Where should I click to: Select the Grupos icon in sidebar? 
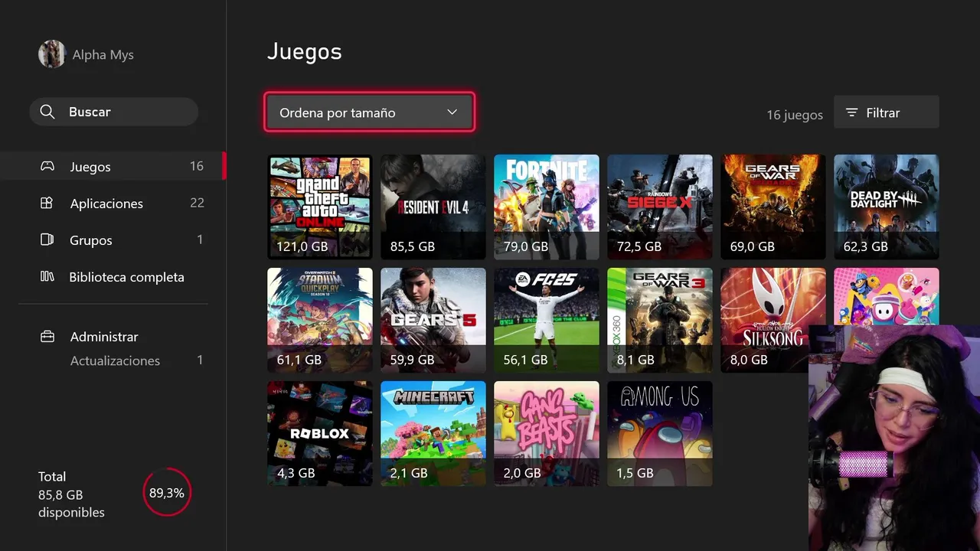click(47, 240)
